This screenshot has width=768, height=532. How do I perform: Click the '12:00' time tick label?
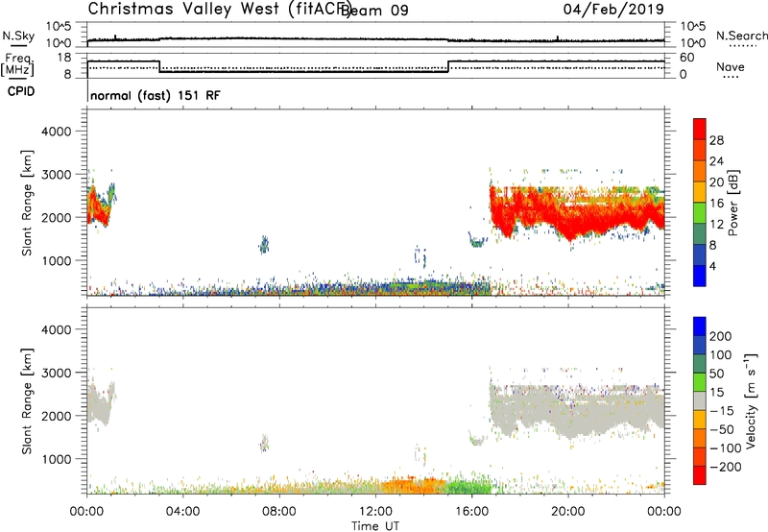pos(375,512)
